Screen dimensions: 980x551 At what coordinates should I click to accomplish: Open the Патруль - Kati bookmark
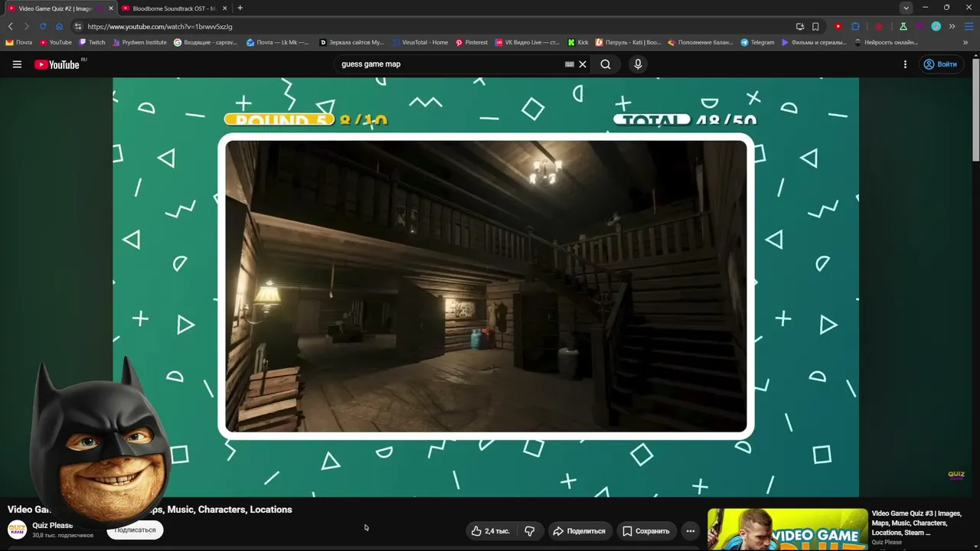coord(628,43)
